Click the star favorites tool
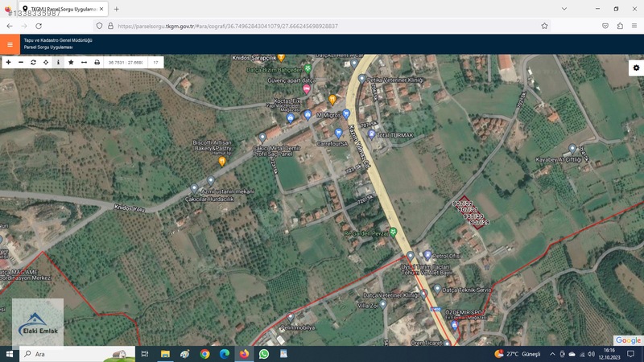Image resolution: width=644 pixels, height=362 pixels. point(71,63)
